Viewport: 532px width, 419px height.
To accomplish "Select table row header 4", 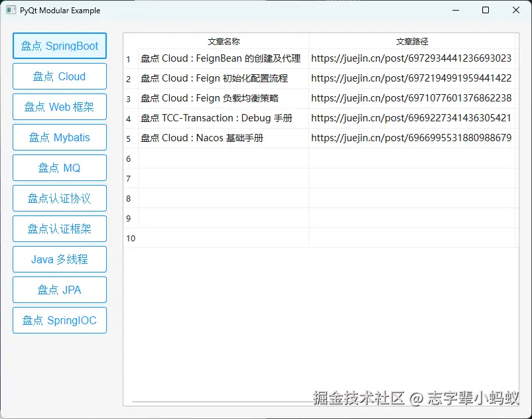I will [x=131, y=119].
